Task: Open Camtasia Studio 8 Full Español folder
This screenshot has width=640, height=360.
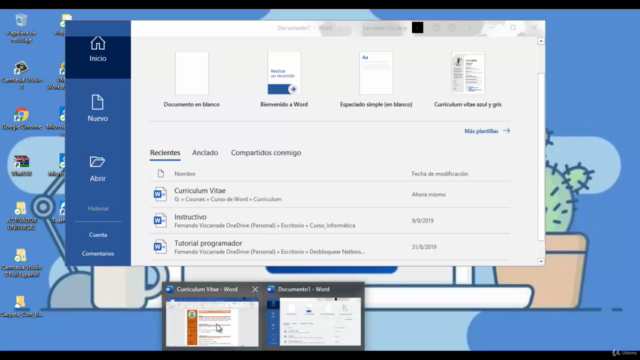Action: click(21, 263)
